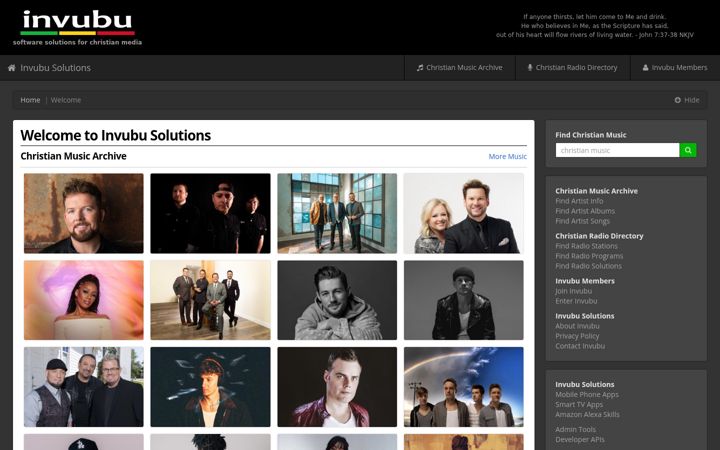Click the green search magnifier button

(688, 150)
